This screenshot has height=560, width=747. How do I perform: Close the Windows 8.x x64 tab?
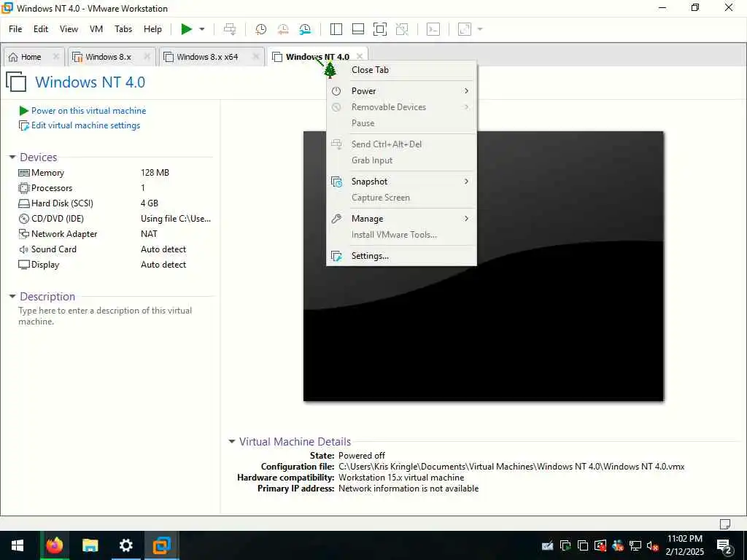[x=256, y=57]
